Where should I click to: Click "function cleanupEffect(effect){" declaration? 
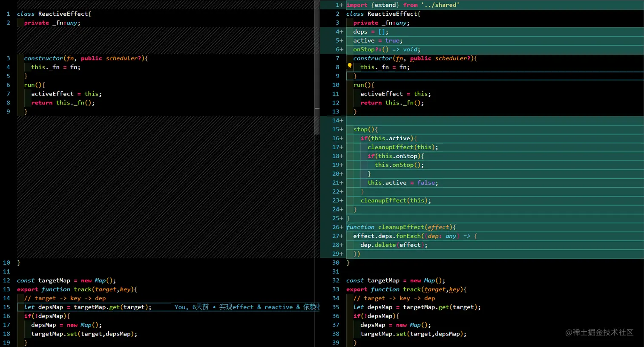point(401,227)
